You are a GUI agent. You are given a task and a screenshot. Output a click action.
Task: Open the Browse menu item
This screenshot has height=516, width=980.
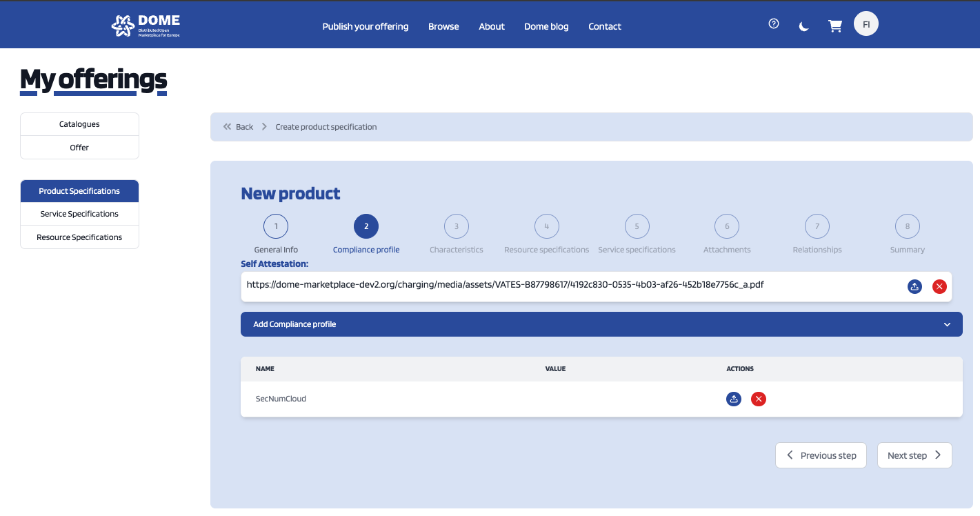point(443,26)
